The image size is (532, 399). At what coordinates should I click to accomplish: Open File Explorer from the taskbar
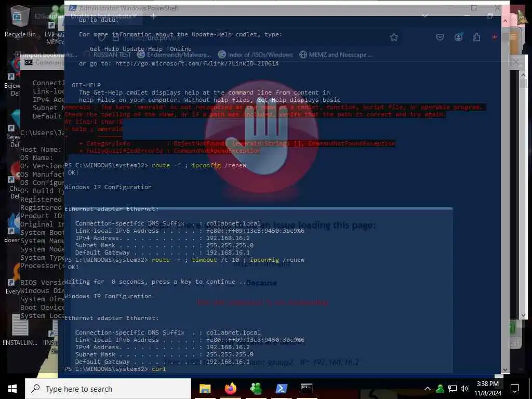pos(205,389)
